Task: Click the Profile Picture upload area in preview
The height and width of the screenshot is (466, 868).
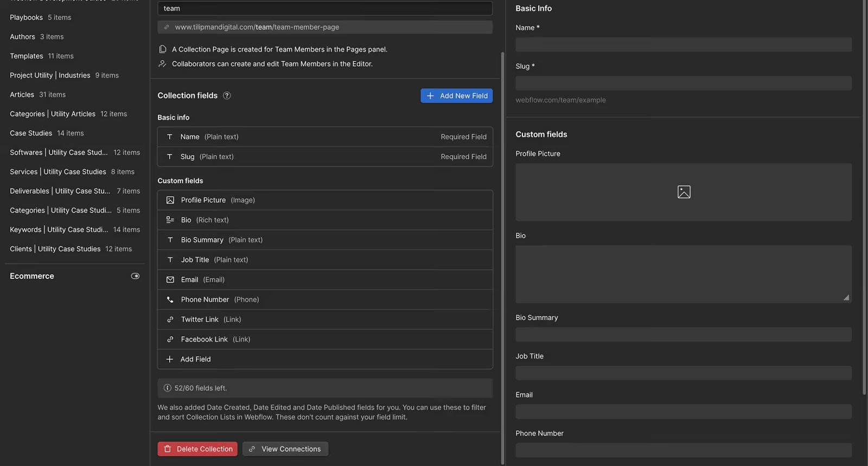Action: pyautogui.click(x=684, y=192)
